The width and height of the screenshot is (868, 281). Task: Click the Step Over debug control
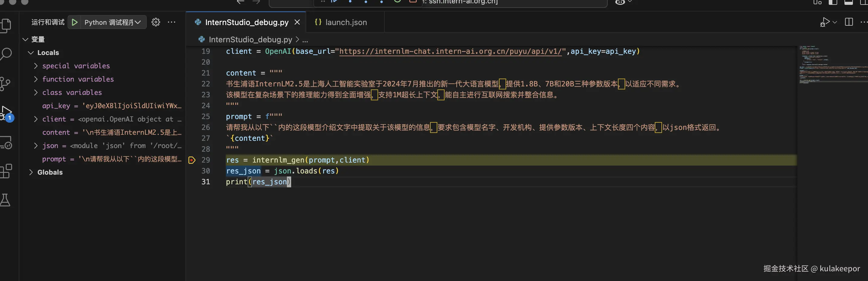click(x=350, y=2)
